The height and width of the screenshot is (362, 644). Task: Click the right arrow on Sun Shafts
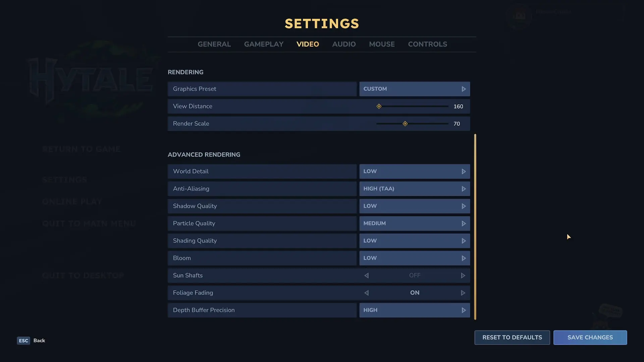[x=463, y=276]
